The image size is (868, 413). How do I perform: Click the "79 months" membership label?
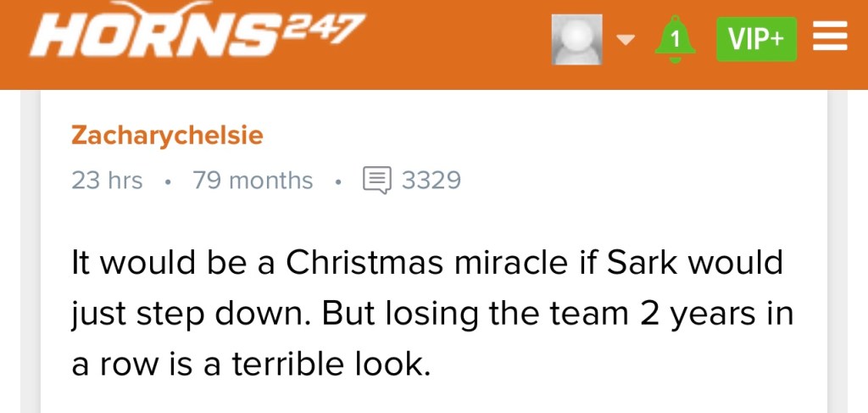click(253, 181)
